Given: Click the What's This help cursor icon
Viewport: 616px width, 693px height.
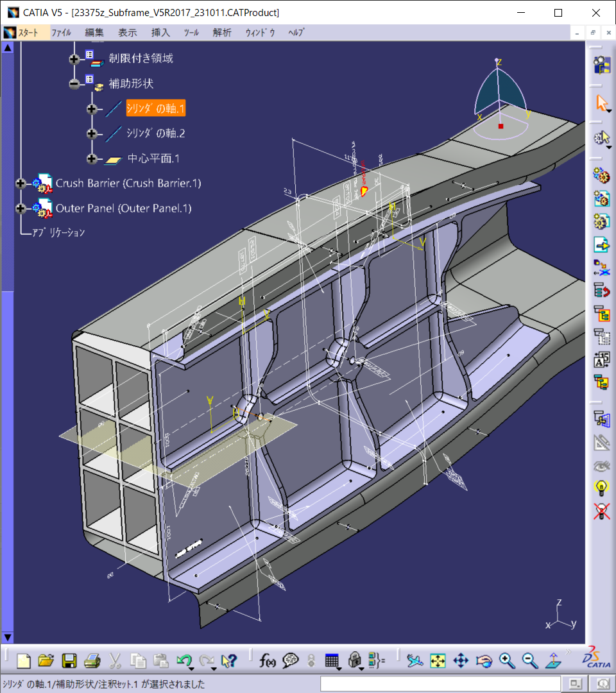Looking at the screenshot, I should (229, 661).
